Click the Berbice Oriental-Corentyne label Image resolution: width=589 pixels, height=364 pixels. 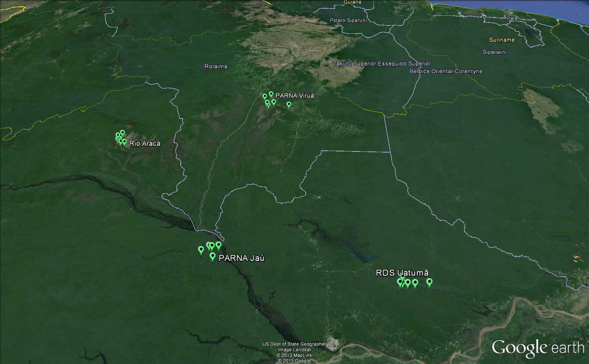point(446,71)
